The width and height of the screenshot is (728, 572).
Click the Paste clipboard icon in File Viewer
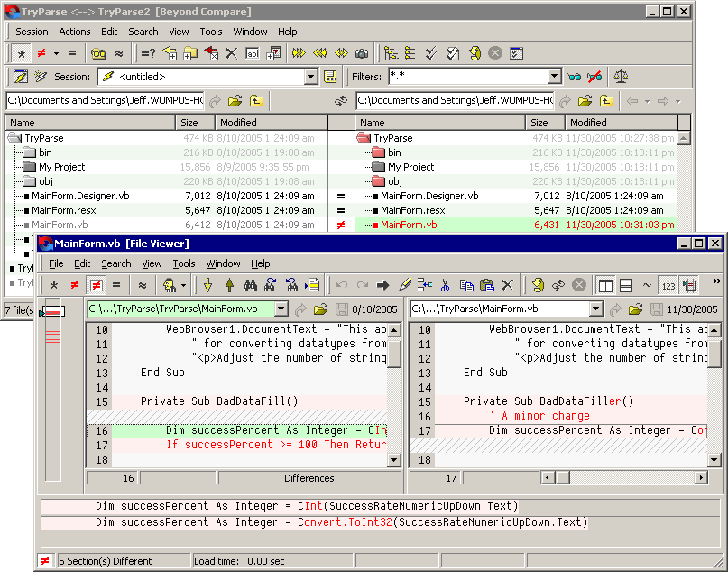(486, 285)
